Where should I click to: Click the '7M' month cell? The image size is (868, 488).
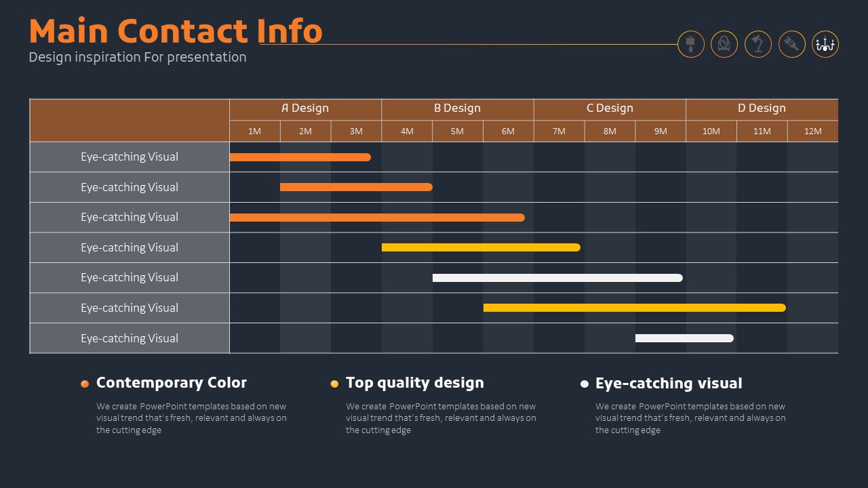coord(559,131)
